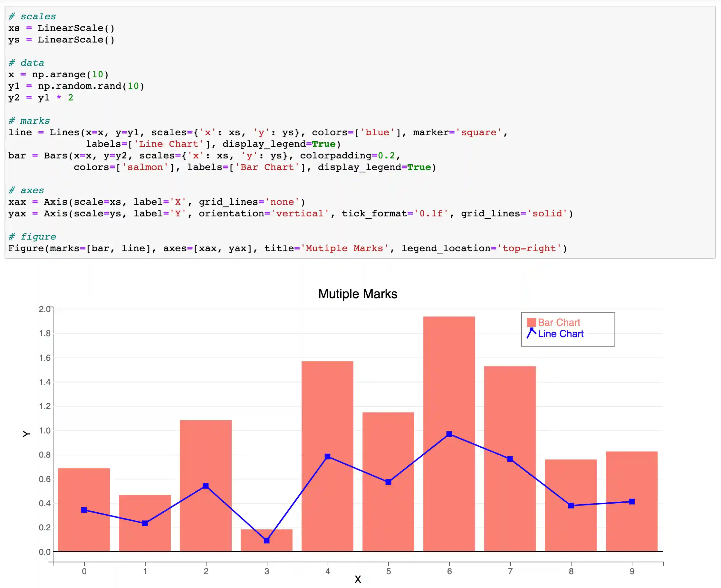Viewport: 721px width, 588px height.
Task: Click the '# marks' comment to collapse that section
Action: point(29,120)
